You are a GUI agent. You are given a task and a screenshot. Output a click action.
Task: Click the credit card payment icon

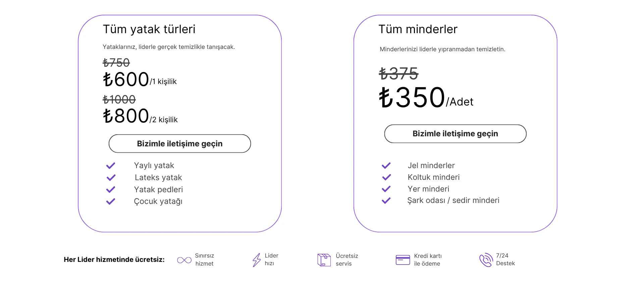402,260
